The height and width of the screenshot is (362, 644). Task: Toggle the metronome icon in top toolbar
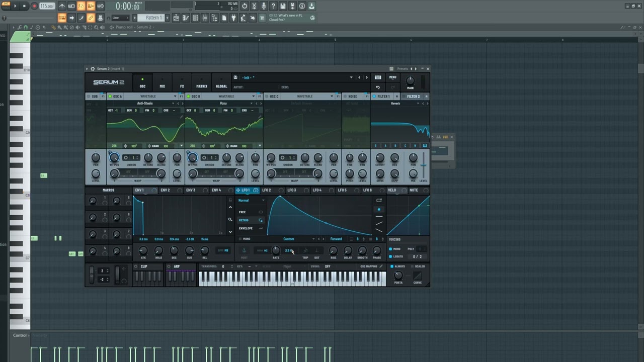(62, 6)
